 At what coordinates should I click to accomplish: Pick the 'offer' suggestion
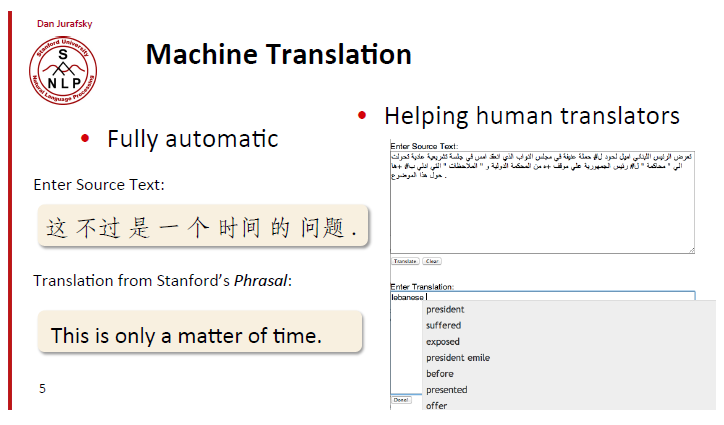tap(436, 405)
